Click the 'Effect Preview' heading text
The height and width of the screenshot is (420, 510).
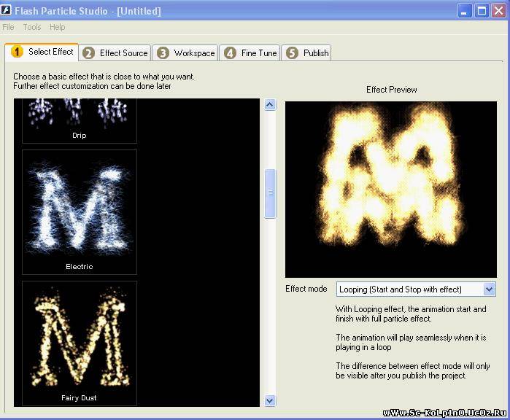pyautogui.click(x=392, y=90)
